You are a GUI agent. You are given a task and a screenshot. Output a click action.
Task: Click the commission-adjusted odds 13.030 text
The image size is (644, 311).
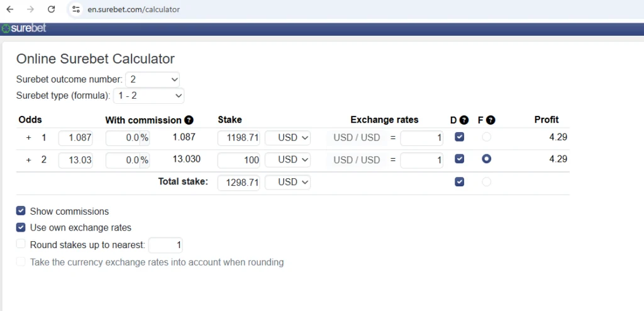pos(186,159)
